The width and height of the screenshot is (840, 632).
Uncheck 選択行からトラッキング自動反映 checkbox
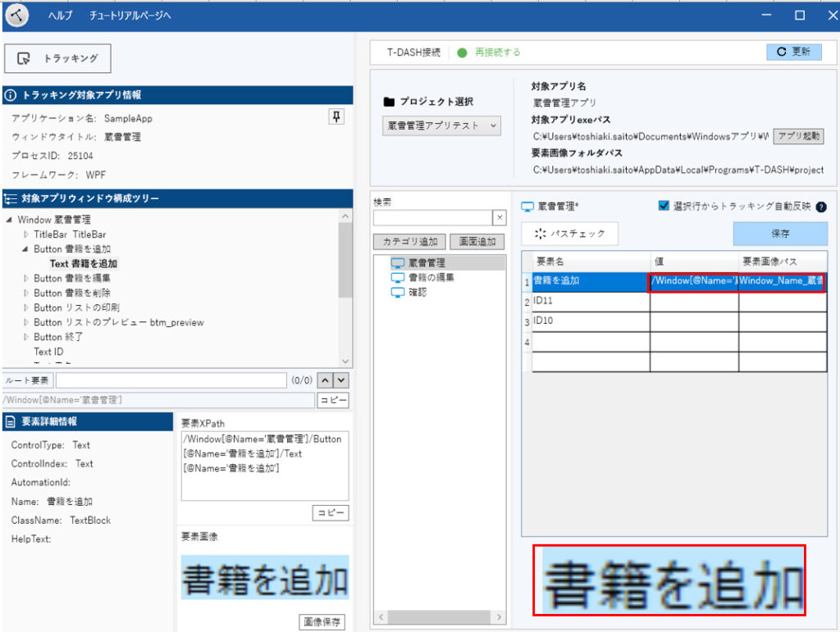[664, 207]
